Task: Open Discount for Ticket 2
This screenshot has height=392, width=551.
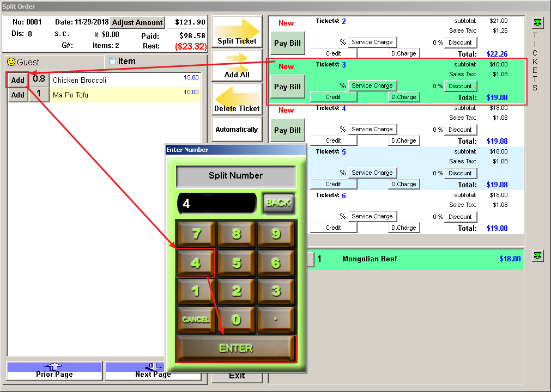Action: 461,42
